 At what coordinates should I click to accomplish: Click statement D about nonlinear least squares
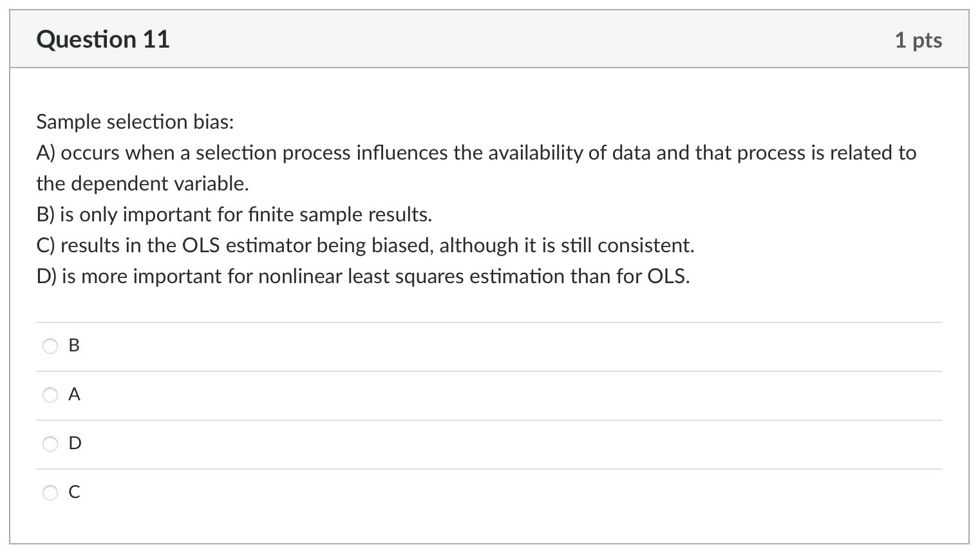coord(363,277)
